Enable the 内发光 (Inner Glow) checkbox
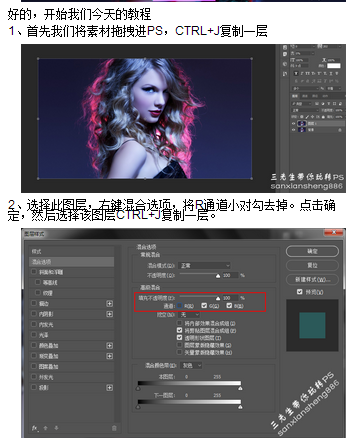The height and width of the screenshot is (438, 363). [x=34, y=324]
